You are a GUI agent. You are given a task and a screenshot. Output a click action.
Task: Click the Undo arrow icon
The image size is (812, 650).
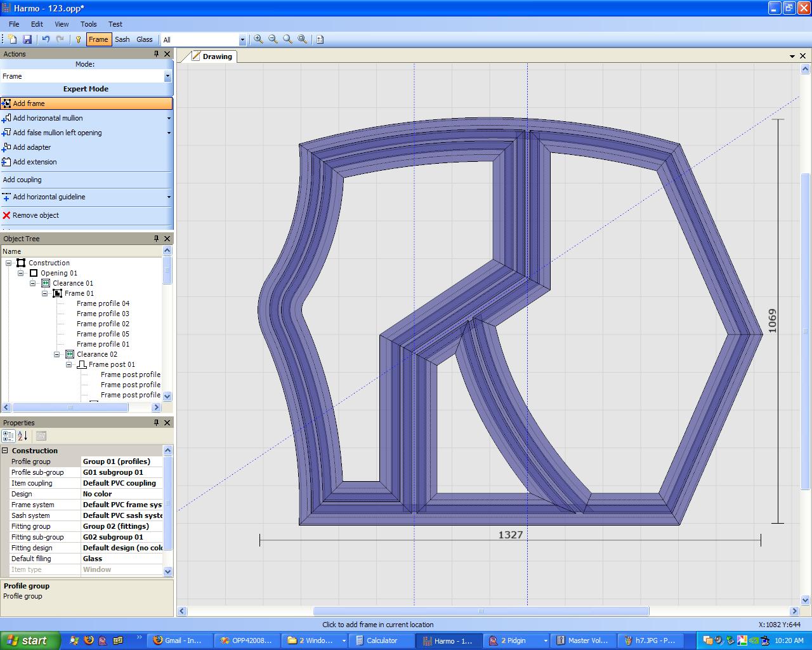(x=46, y=39)
